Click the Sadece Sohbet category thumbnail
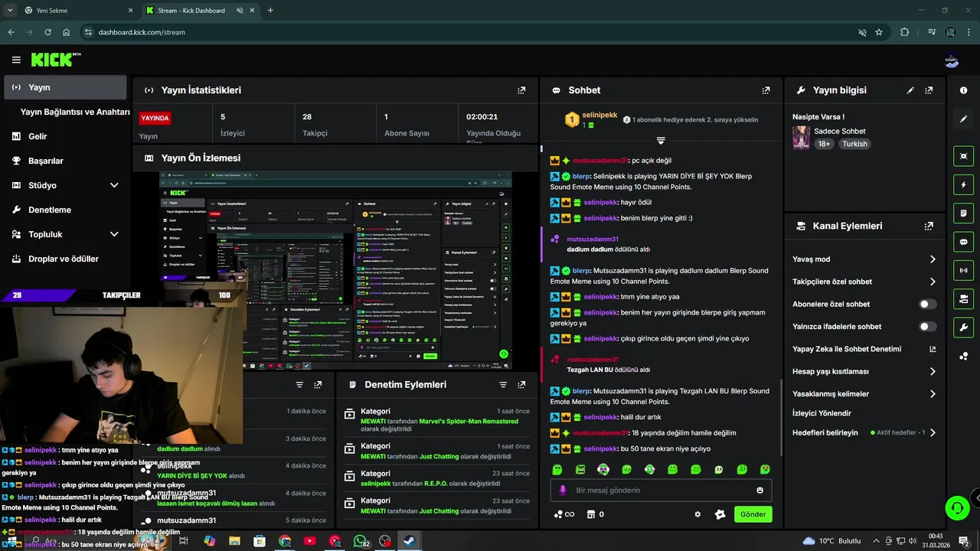The height and width of the screenshot is (551, 980). [801, 137]
